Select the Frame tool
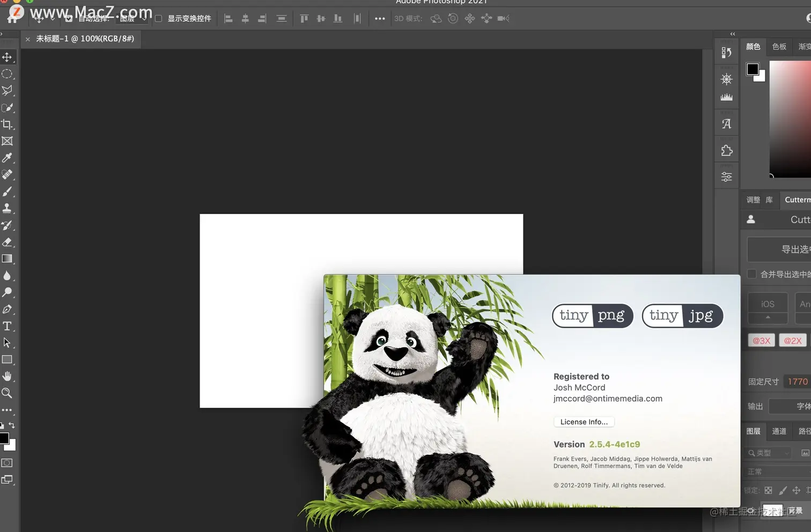 tap(7, 141)
